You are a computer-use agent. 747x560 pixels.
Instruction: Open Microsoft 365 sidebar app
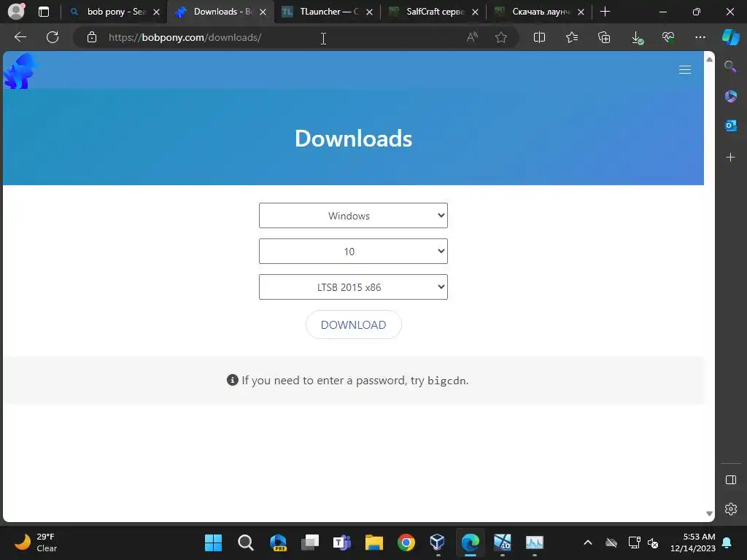[x=730, y=96]
